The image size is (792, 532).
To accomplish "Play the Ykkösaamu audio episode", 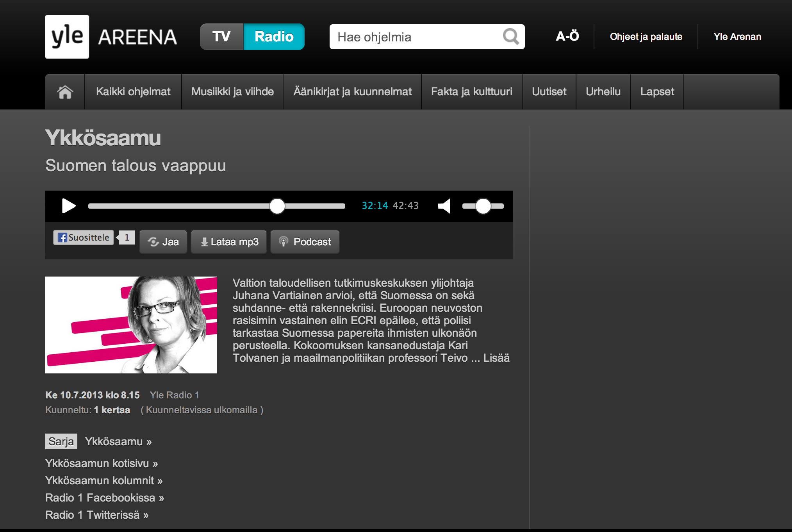I will click(x=69, y=206).
